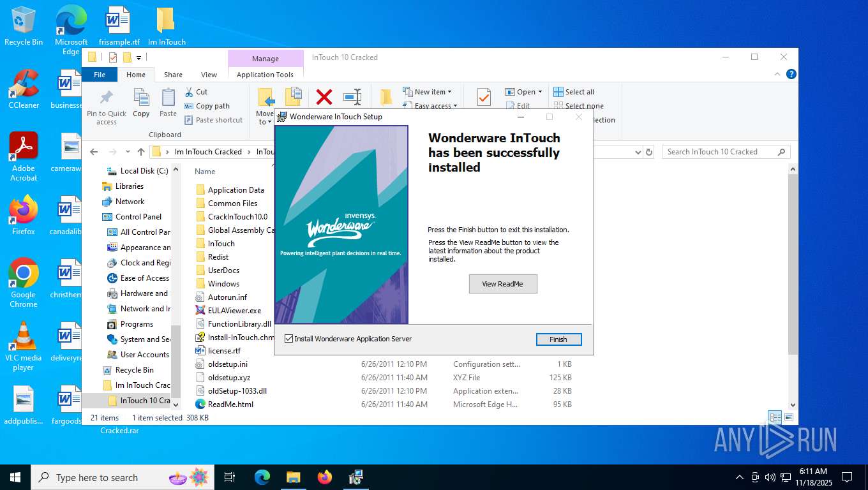Show hidden system tray icons
Viewport: 868px width, 490px height.
pyautogui.click(x=740, y=477)
